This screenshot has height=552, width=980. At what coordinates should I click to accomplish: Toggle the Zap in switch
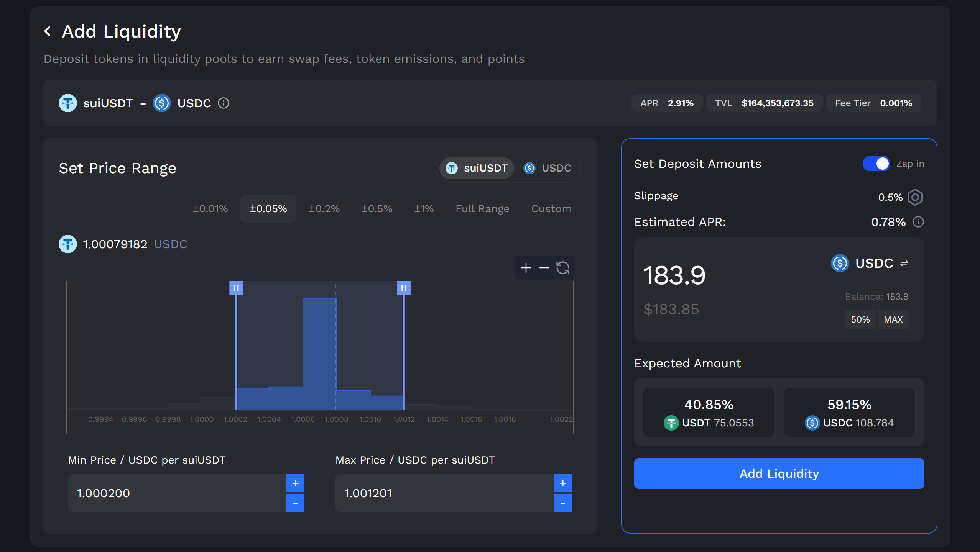[876, 164]
